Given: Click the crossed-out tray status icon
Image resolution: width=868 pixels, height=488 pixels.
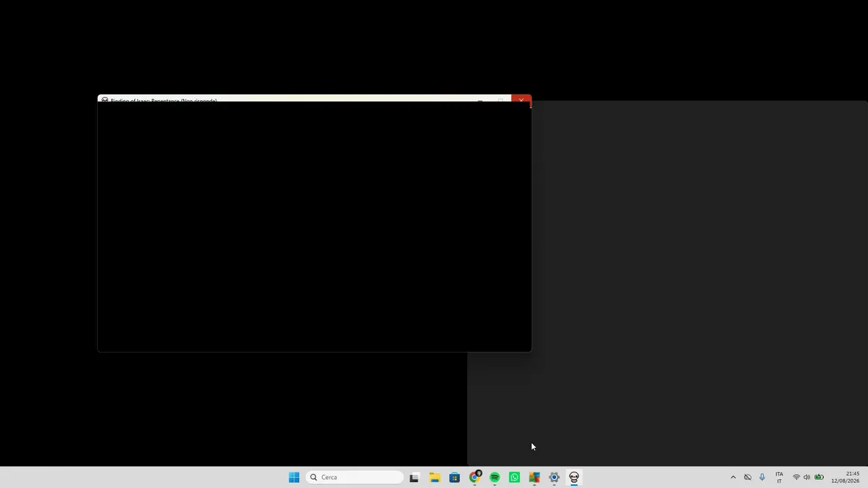Looking at the screenshot, I should [747, 477].
